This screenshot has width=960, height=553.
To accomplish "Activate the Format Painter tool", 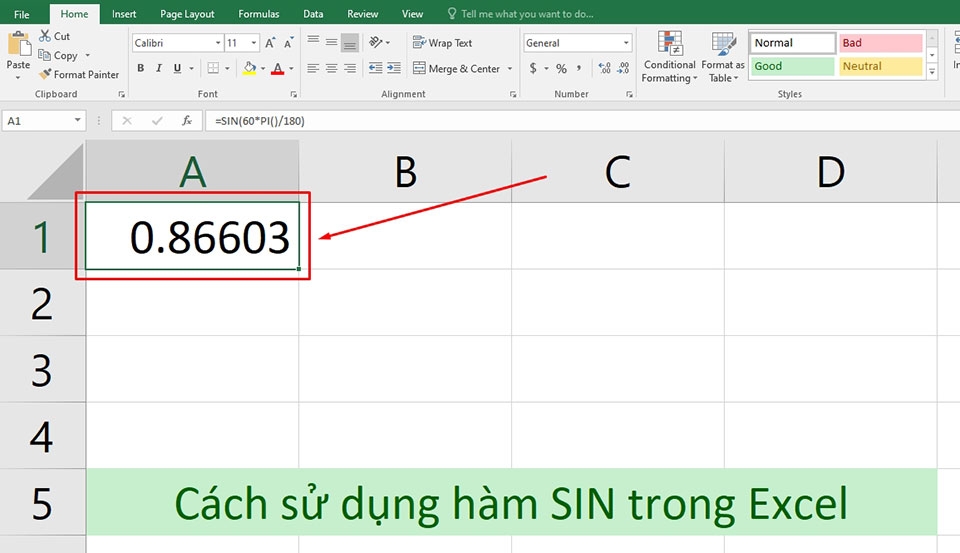I will pyautogui.click(x=79, y=74).
